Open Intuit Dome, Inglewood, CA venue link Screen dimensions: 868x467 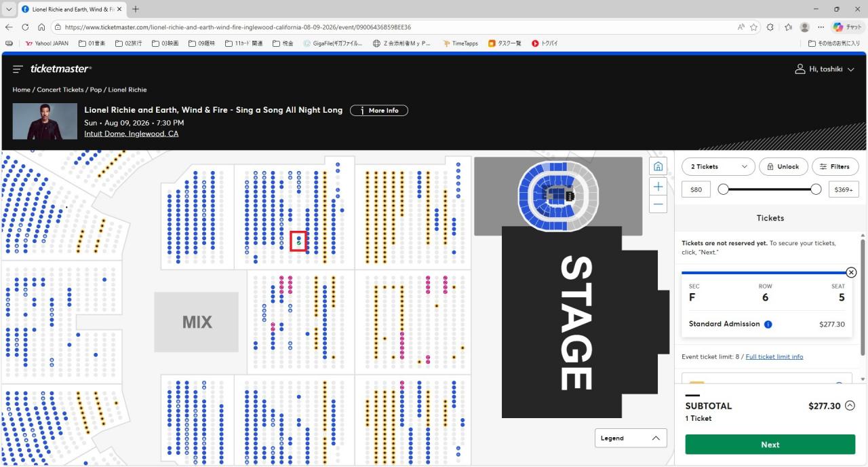[x=131, y=134]
